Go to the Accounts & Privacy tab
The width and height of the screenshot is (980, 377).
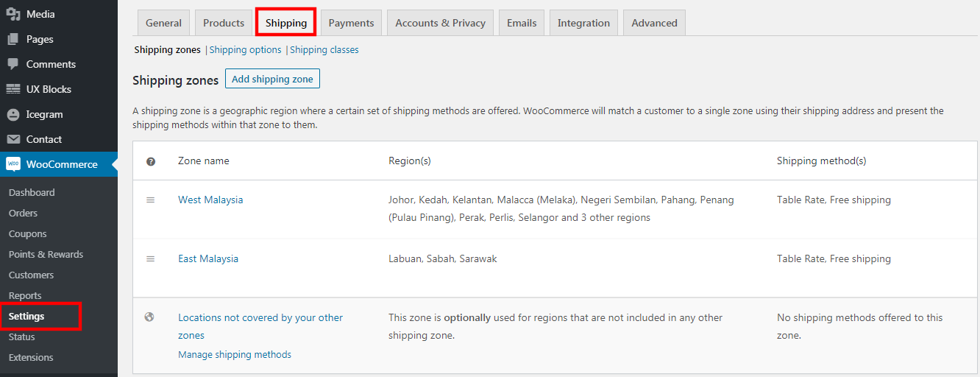coord(441,23)
